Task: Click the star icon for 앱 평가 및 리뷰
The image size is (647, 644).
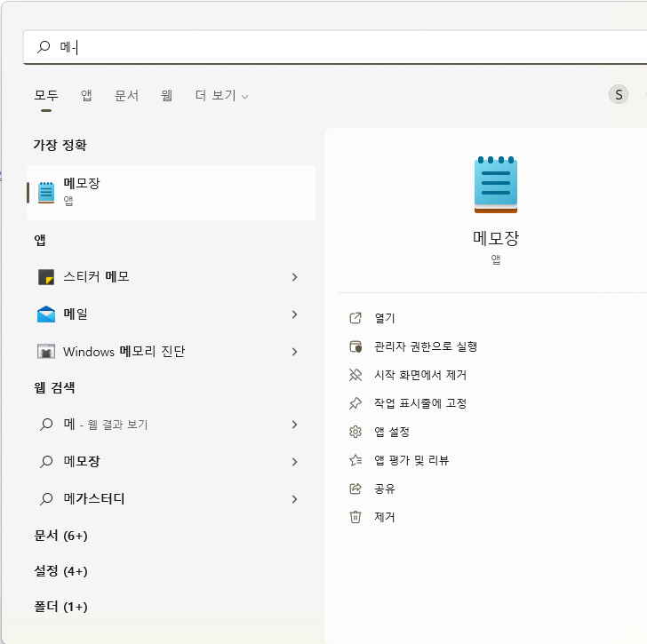Action: pyautogui.click(x=355, y=460)
